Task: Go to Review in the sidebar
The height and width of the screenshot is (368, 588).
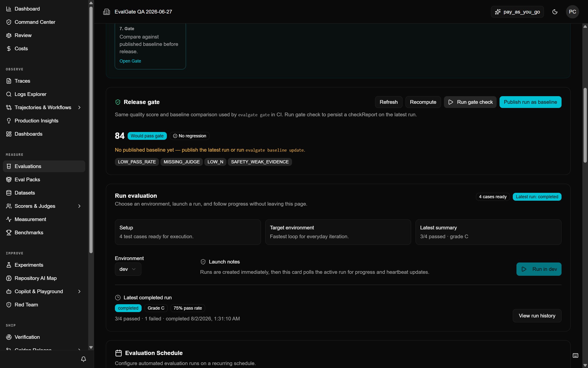Action: pos(44,35)
